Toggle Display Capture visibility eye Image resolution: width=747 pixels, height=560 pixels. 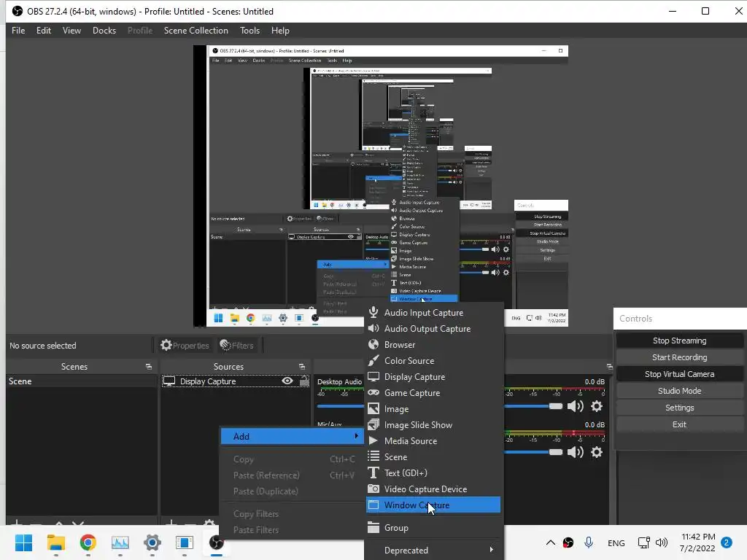tap(287, 381)
